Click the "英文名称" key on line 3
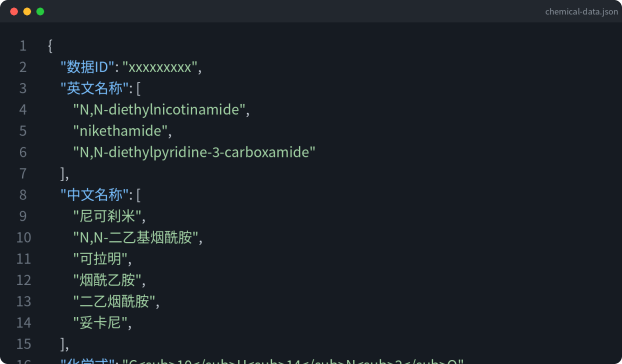The image size is (622, 364). (x=94, y=88)
